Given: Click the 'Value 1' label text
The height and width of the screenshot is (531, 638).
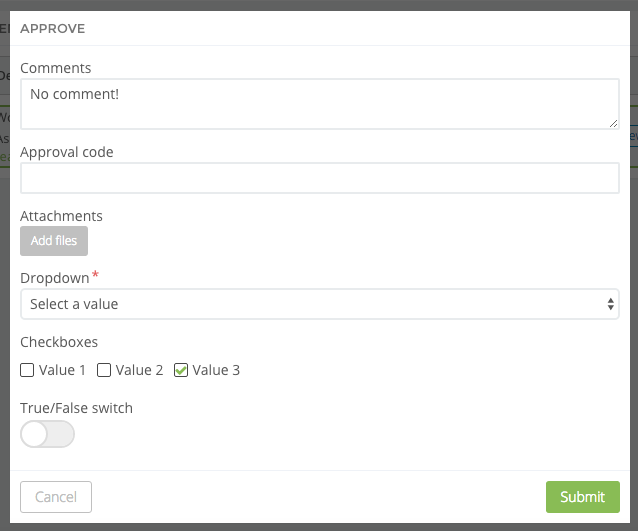Looking at the screenshot, I should (x=63, y=370).
